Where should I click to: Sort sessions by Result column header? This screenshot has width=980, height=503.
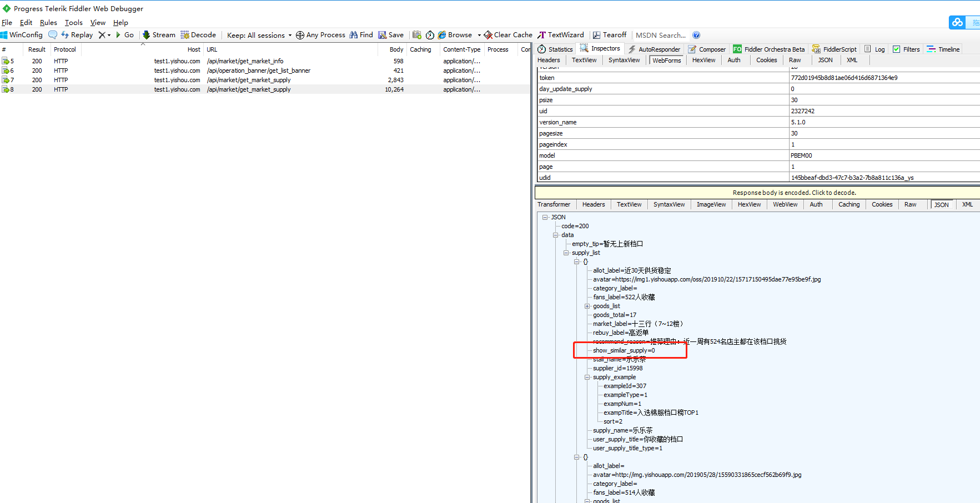tap(37, 49)
